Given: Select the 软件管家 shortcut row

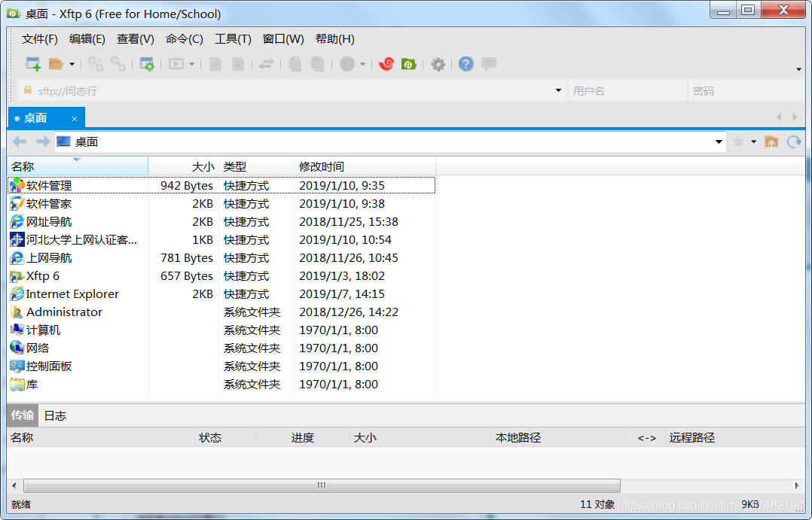Looking at the screenshot, I should pos(221,204).
